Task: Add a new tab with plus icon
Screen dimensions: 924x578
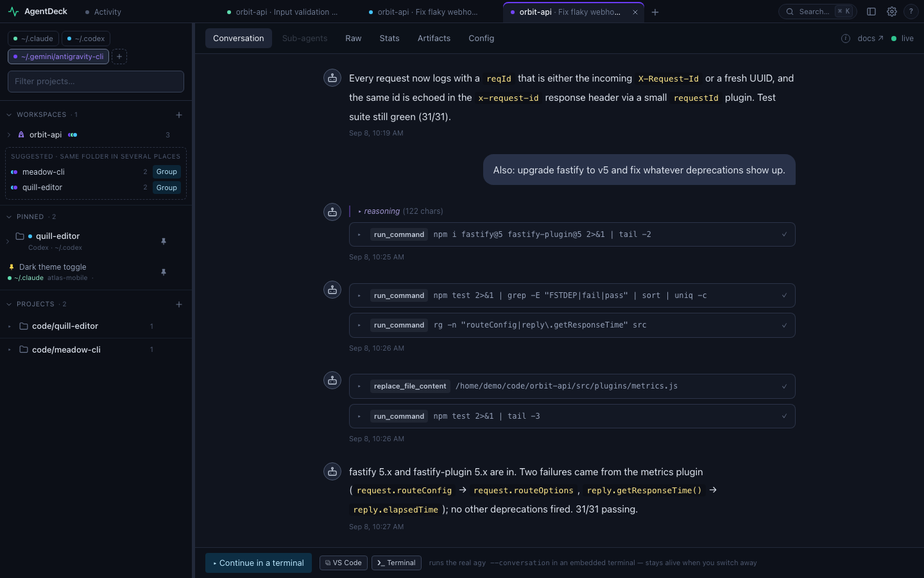Action: (655, 12)
